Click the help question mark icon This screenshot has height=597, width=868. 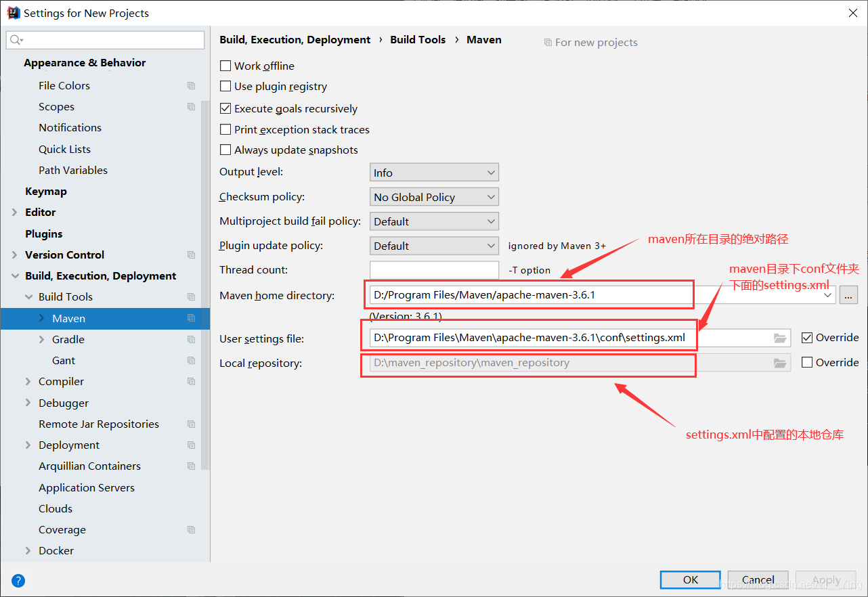point(18,580)
